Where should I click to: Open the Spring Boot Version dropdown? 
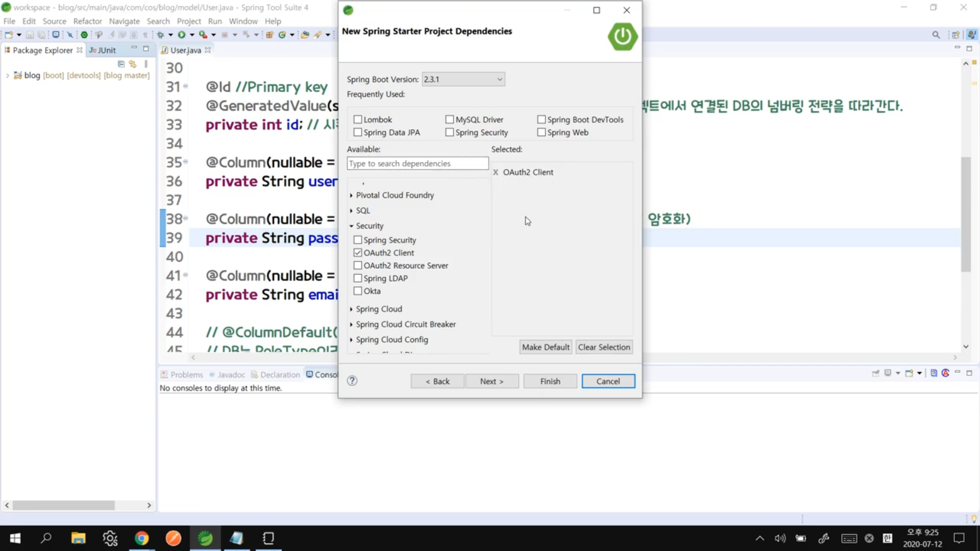pos(463,79)
